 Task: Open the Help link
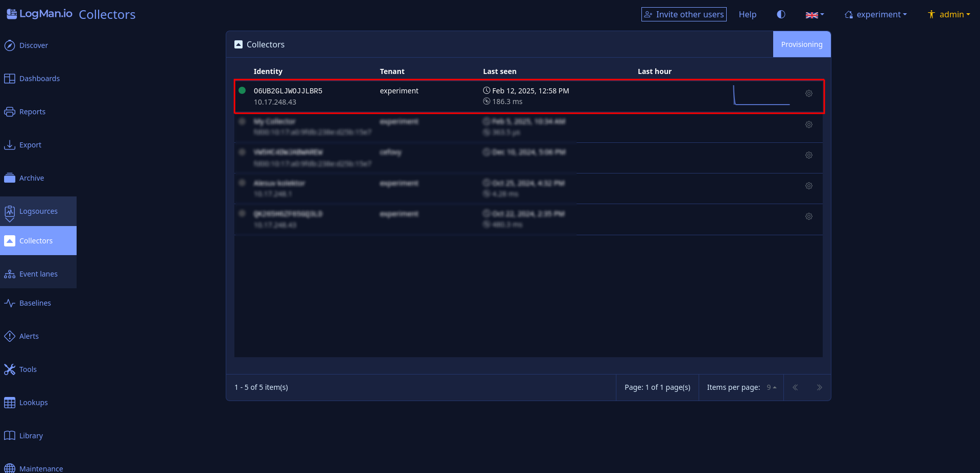pyautogui.click(x=747, y=15)
